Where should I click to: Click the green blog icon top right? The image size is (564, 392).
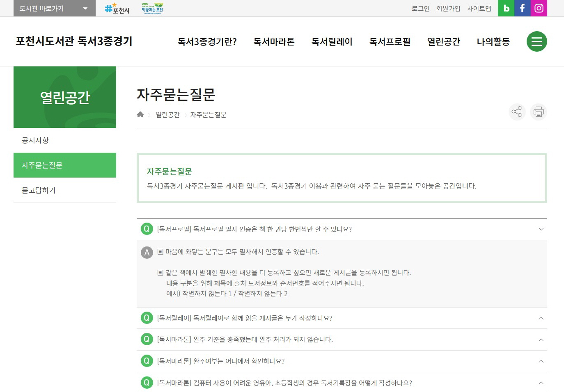(x=506, y=8)
